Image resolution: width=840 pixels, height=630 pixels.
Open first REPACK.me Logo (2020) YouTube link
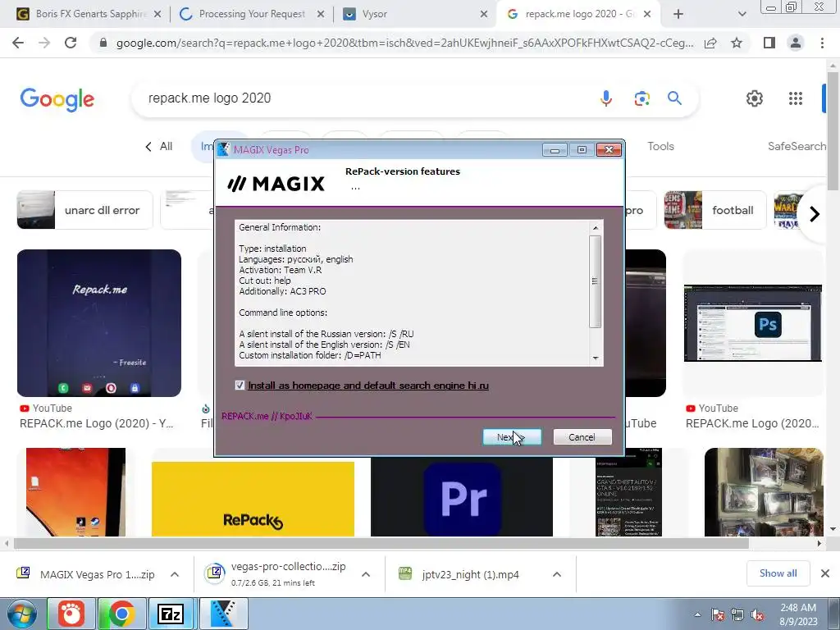click(97, 423)
